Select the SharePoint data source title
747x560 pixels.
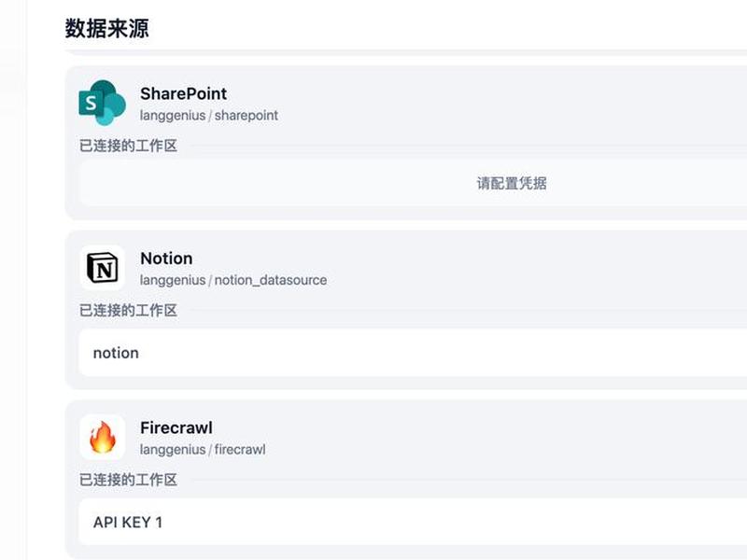[183, 94]
